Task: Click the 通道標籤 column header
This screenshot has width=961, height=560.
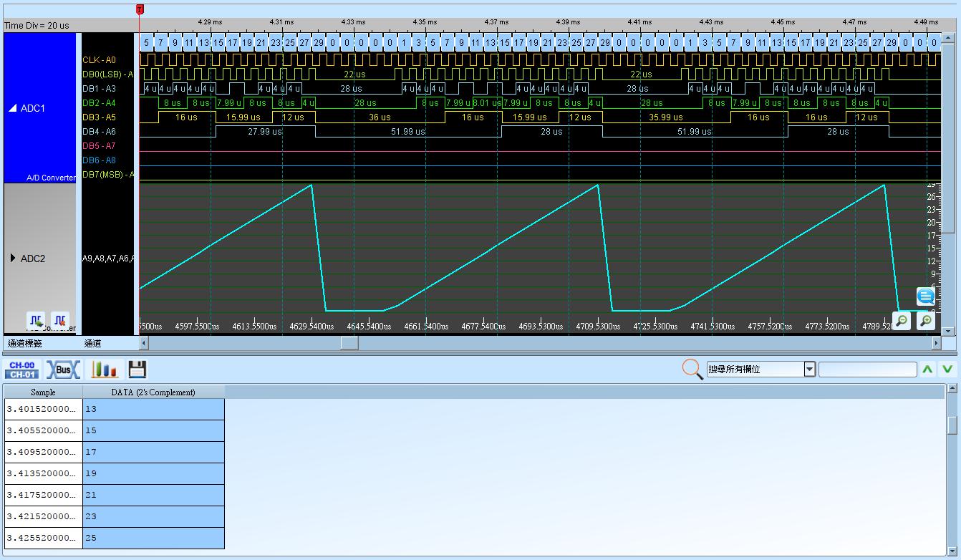Action: [x=24, y=344]
